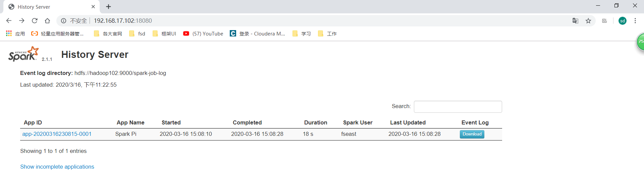Screen dimensions: 644x183
Task: Open the green sd profile avatar
Action: (623, 21)
